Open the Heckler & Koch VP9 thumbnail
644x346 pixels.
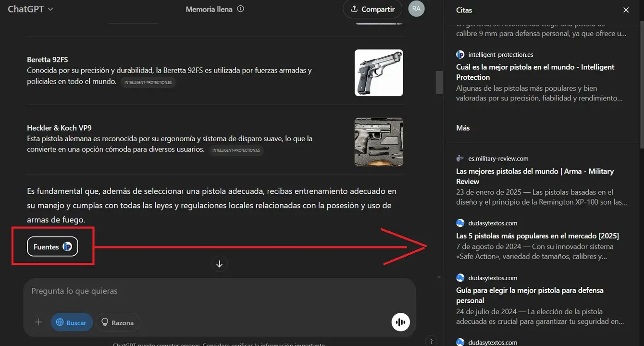[379, 142]
